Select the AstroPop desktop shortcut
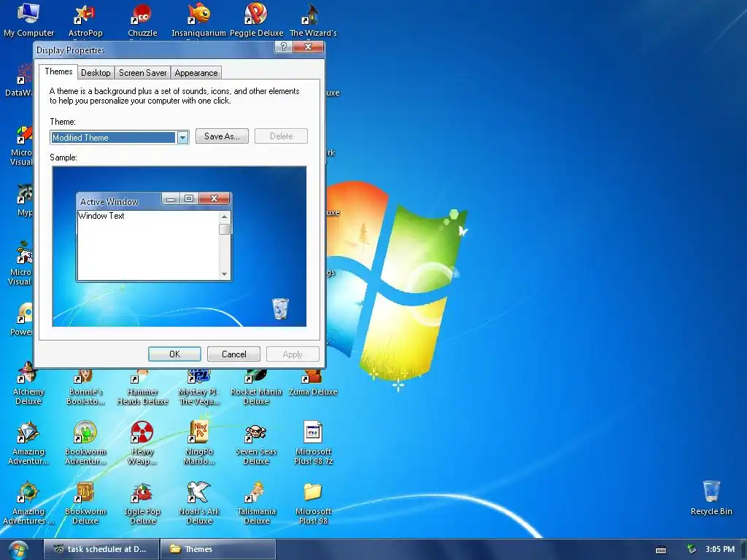 [85, 20]
